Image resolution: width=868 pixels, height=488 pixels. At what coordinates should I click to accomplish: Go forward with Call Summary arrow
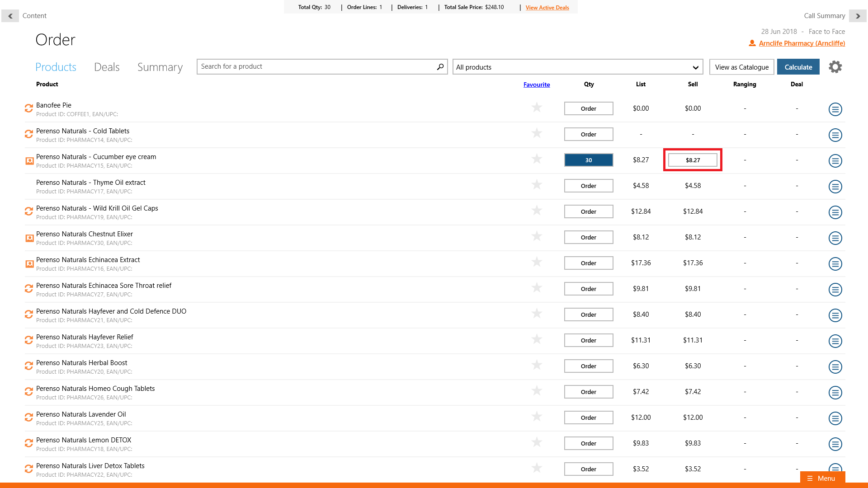pos(857,16)
